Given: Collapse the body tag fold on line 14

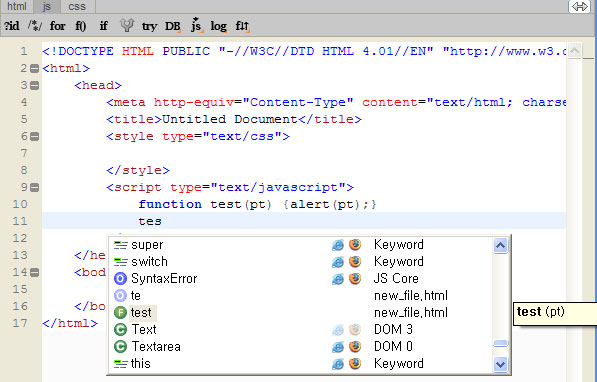Looking at the screenshot, I should click(34, 272).
